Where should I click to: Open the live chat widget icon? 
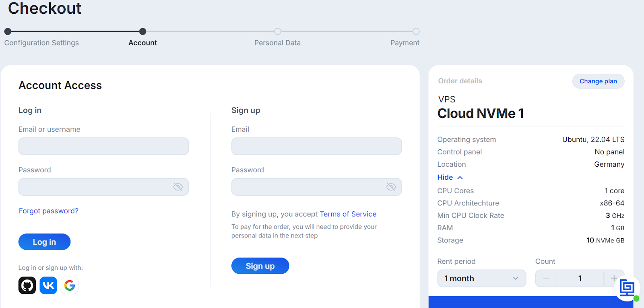[x=627, y=288]
